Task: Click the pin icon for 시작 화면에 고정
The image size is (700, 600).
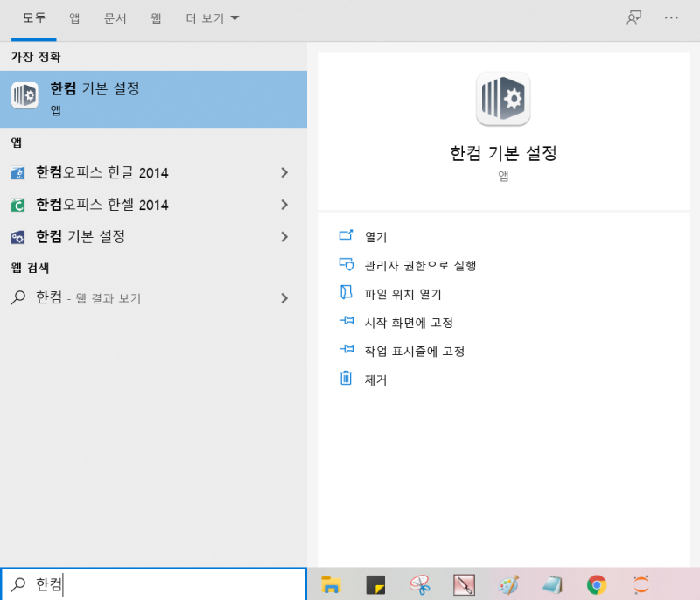Action: point(346,320)
